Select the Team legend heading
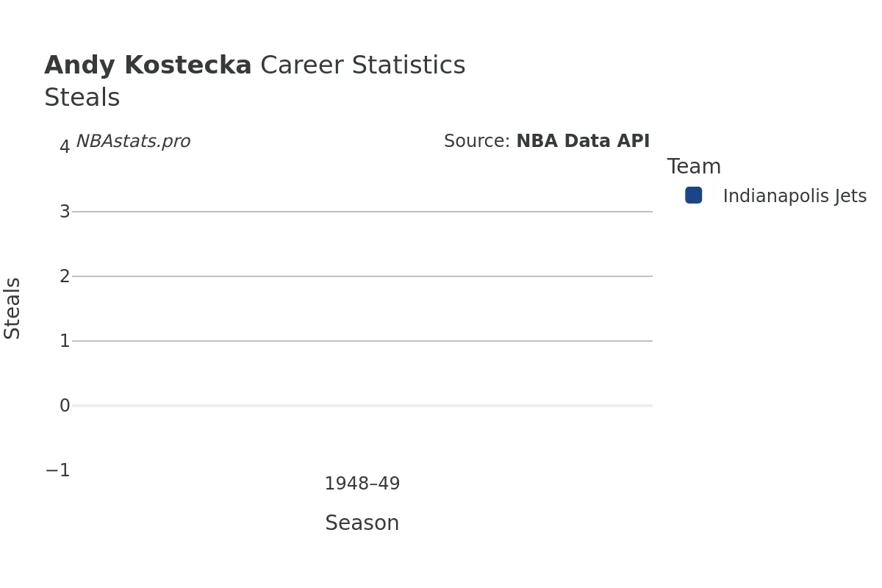This screenshot has width=882, height=588. point(694,167)
